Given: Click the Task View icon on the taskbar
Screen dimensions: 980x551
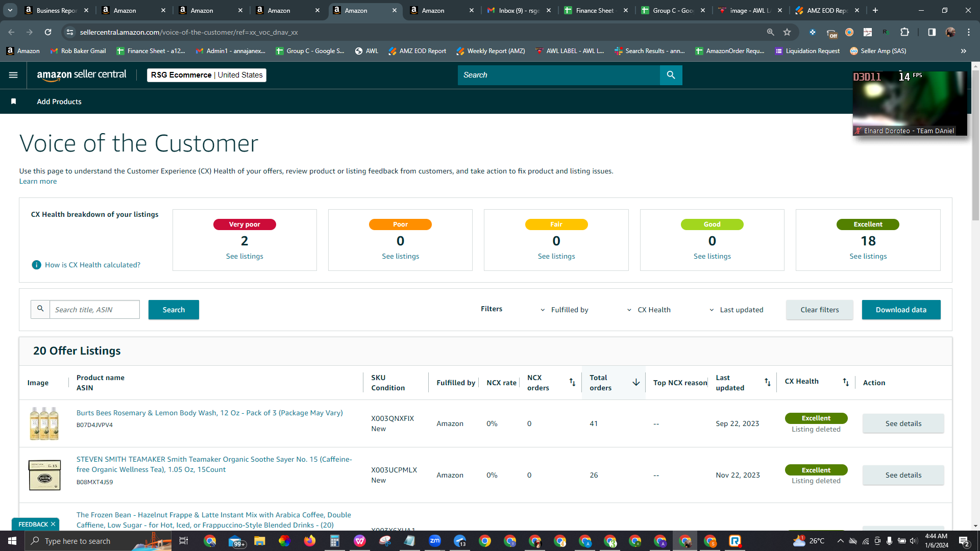Looking at the screenshot, I should pyautogui.click(x=184, y=541).
